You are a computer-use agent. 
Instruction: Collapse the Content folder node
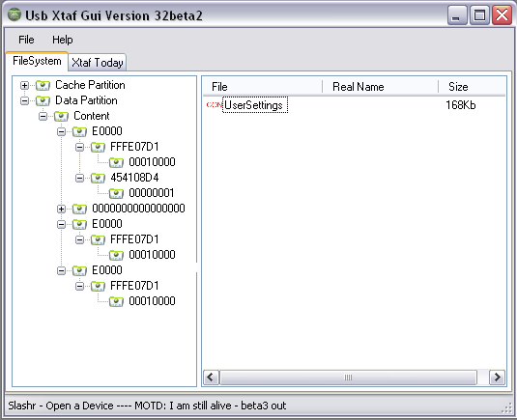[43, 116]
